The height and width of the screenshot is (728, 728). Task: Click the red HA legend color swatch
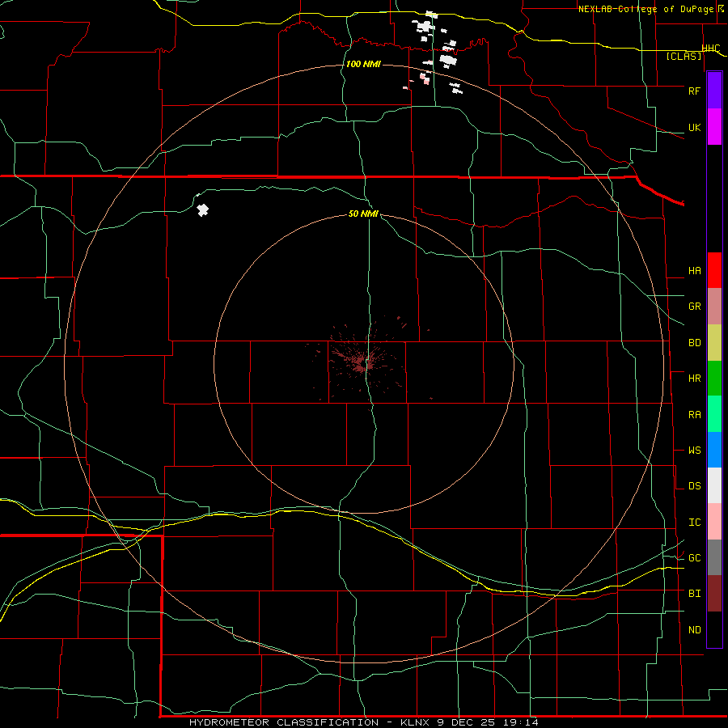[x=714, y=270]
